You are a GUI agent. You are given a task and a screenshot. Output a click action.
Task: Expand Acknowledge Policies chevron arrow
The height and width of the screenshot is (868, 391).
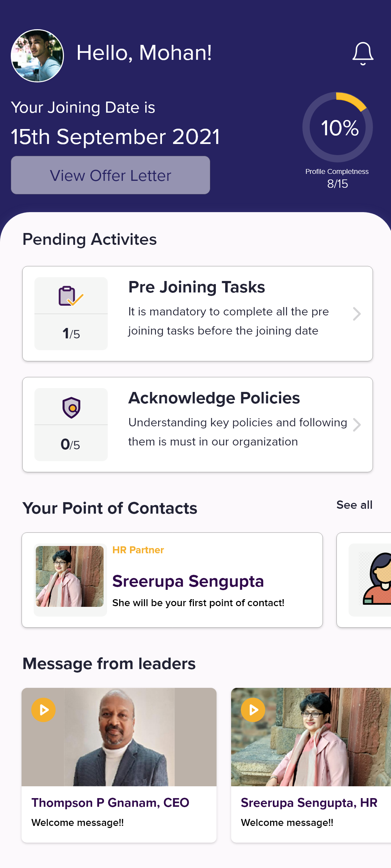click(357, 425)
